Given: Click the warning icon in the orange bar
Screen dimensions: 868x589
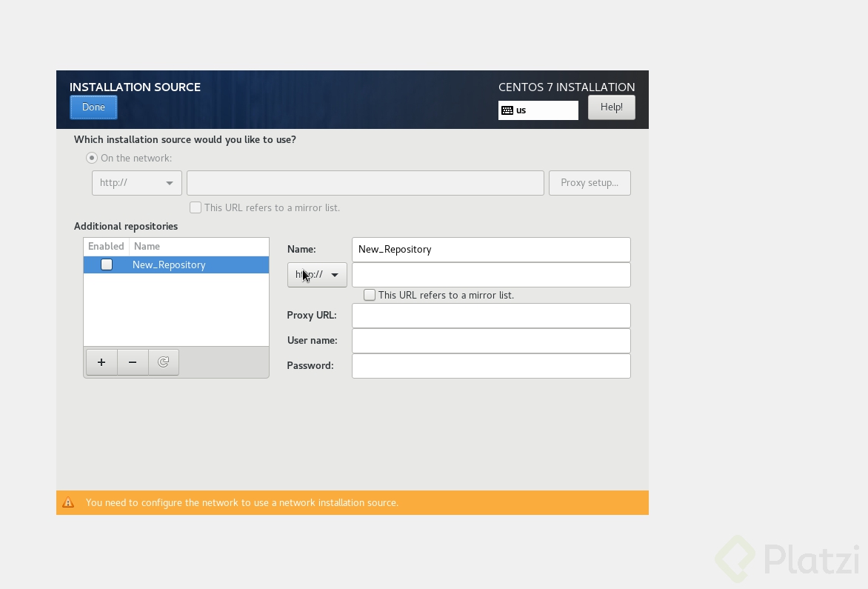Looking at the screenshot, I should pos(68,502).
